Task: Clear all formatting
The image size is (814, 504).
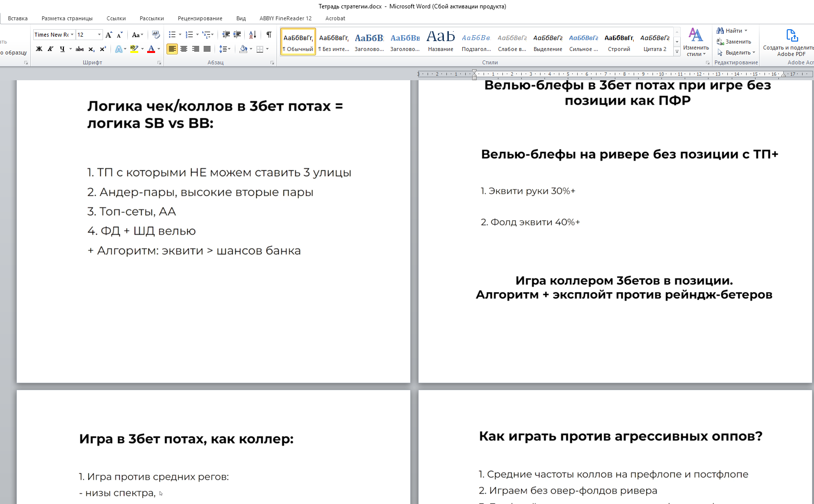Action: (x=156, y=35)
